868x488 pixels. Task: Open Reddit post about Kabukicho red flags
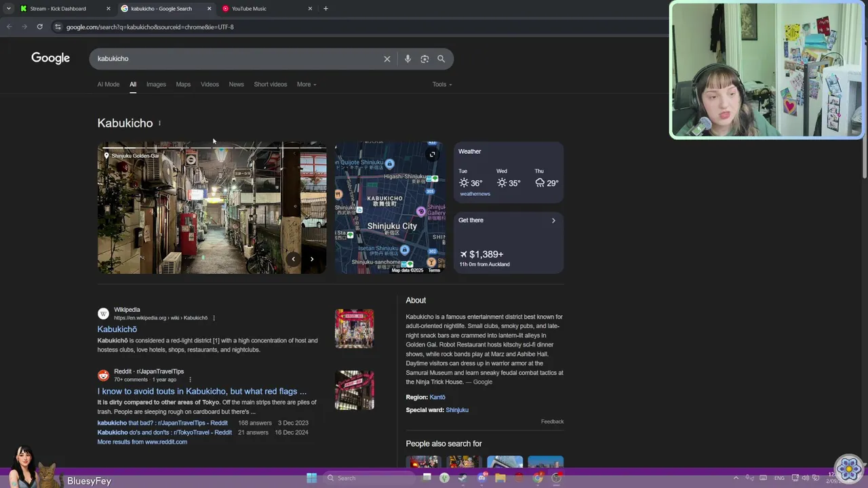(202, 391)
